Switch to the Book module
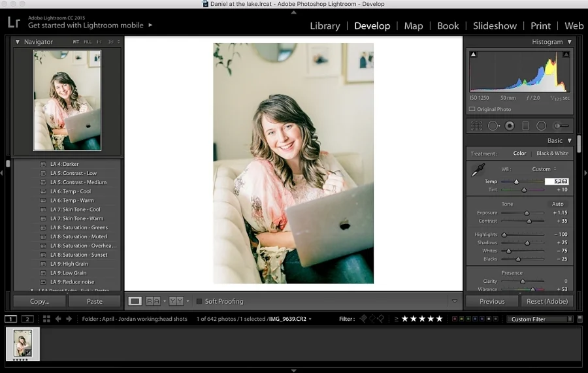588x373 pixels. (448, 26)
